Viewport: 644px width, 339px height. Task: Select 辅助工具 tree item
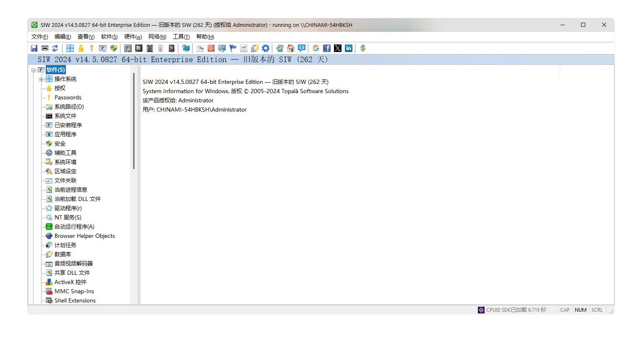click(x=65, y=153)
